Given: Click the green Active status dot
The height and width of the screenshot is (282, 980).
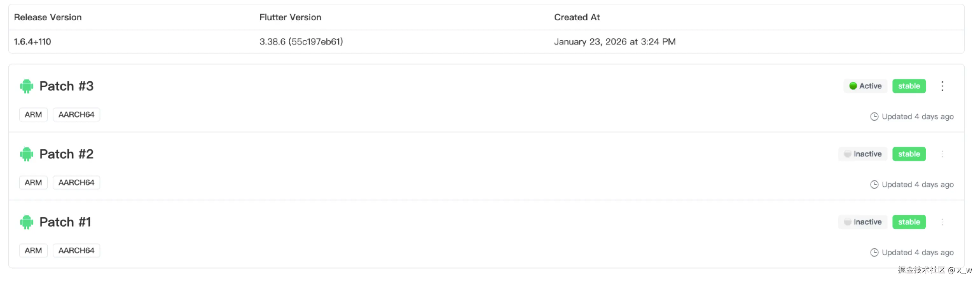Looking at the screenshot, I should click(853, 86).
